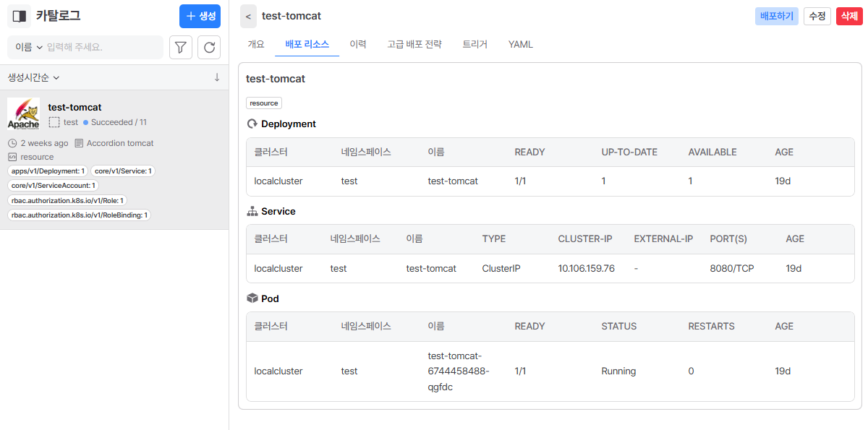This screenshot has height=430, width=868.
Task: Open the 이름 search-type dropdown
Action: click(29, 47)
